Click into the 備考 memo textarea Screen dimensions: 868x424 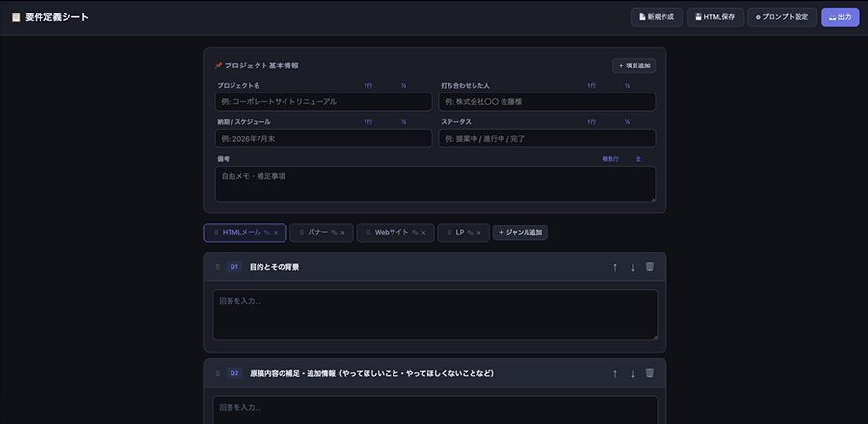coord(435,184)
